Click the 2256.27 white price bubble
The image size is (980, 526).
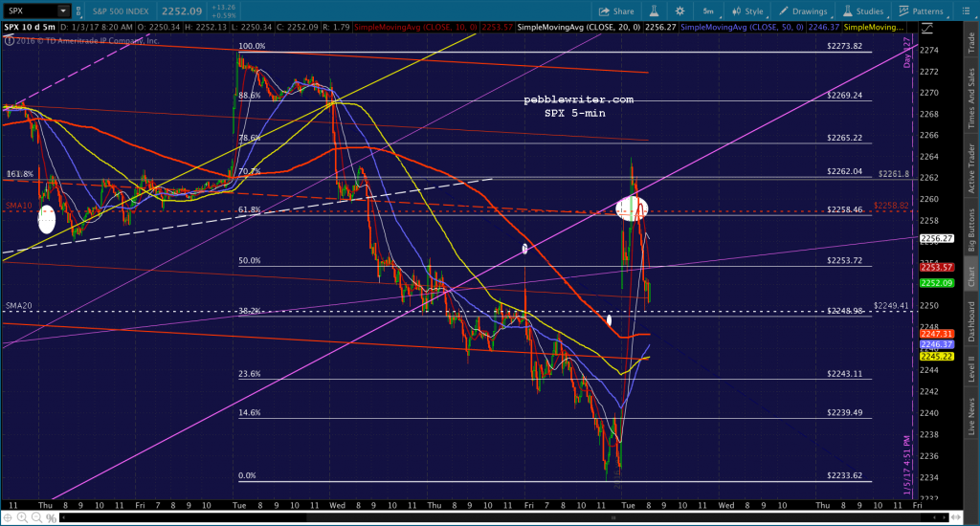tap(936, 239)
